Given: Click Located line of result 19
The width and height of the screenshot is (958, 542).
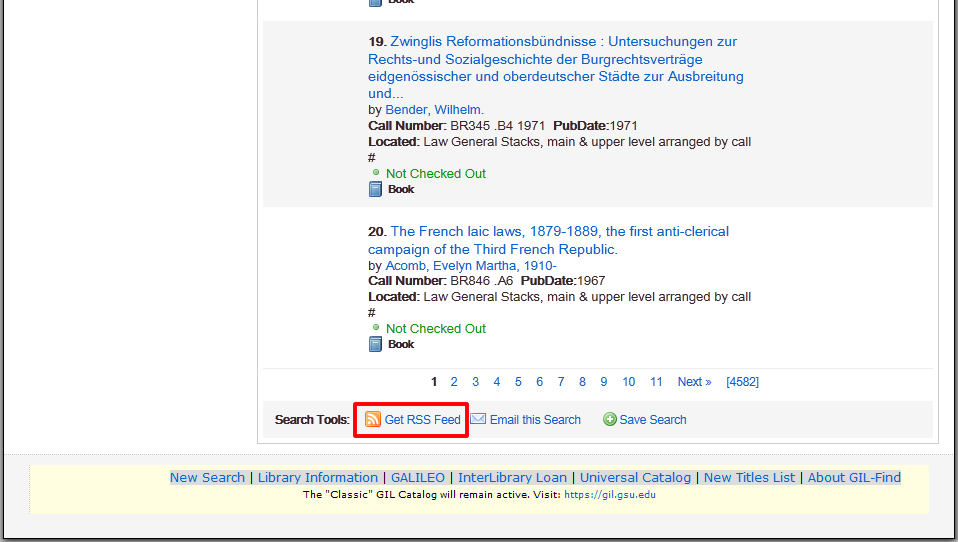Looking at the screenshot, I should coord(560,150).
